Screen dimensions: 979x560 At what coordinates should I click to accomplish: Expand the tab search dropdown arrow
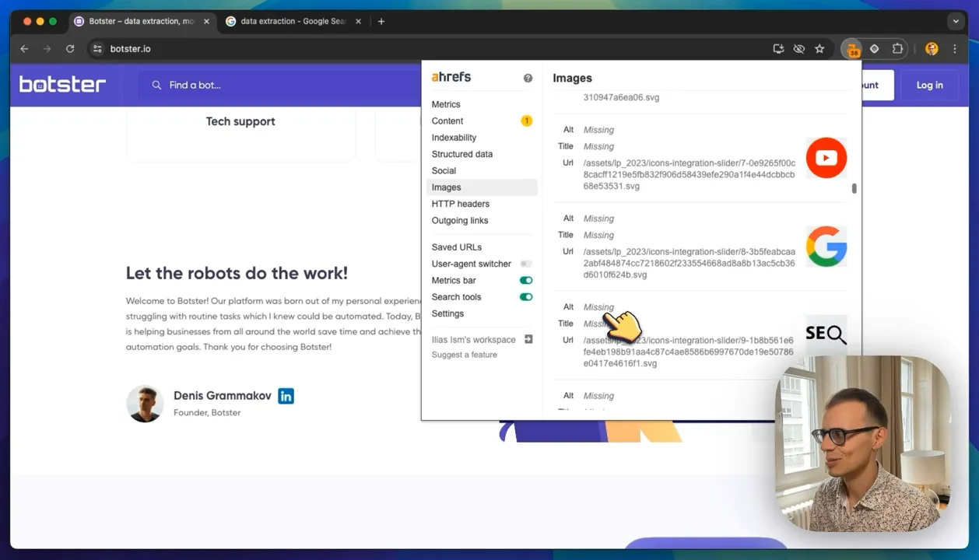pyautogui.click(x=956, y=21)
